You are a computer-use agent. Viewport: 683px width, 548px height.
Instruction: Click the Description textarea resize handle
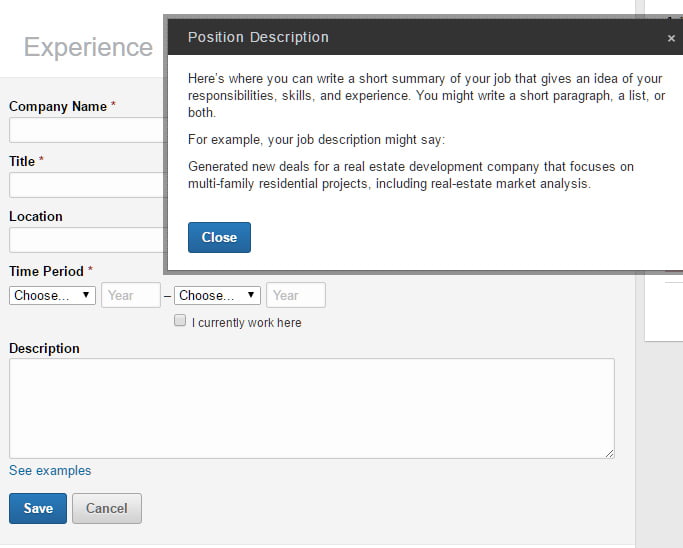[x=609, y=453]
